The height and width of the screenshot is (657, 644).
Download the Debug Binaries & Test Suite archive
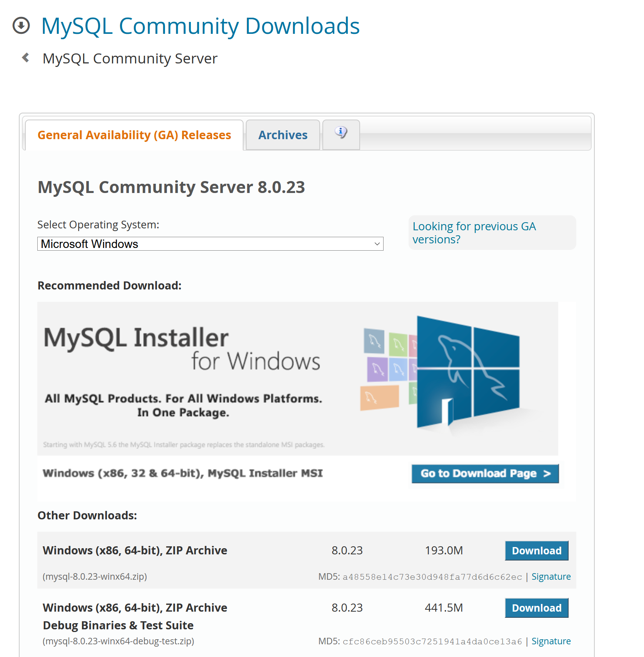(x=536, y=608)
